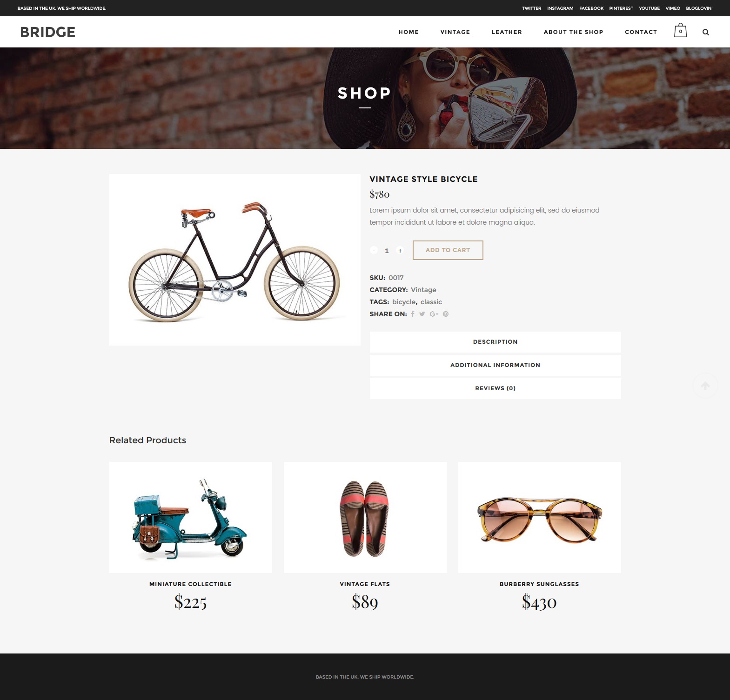Screen dimensions: 730x700
Task: Open the Vintage menu item
Action: click(x=455, y=32)
